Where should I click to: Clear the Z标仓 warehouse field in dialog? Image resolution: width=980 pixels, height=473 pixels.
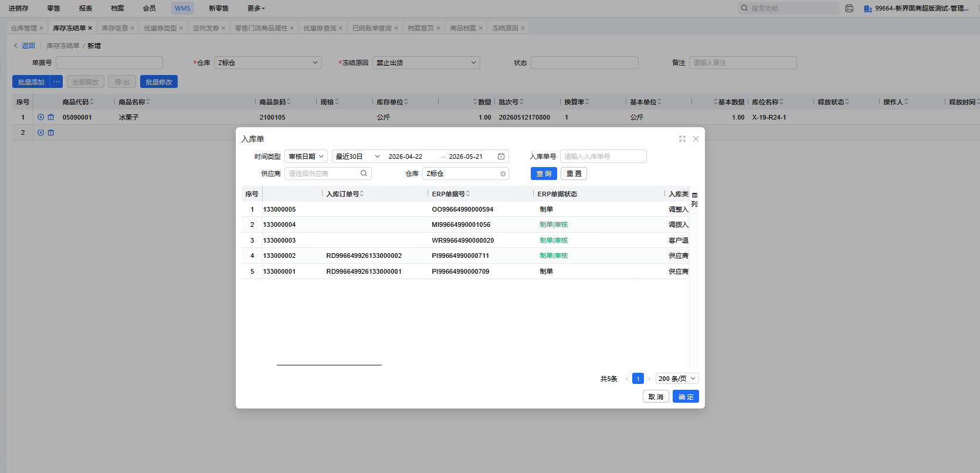(x=503, y=174)
